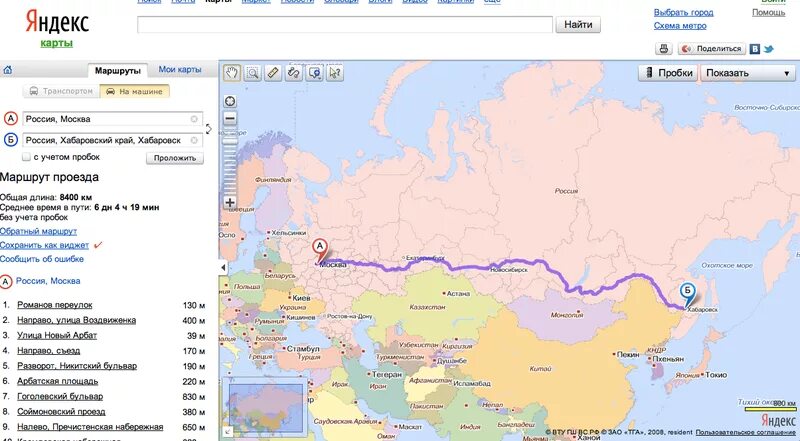Select route step Гоголевский бульвар

[x=60, y=397]
